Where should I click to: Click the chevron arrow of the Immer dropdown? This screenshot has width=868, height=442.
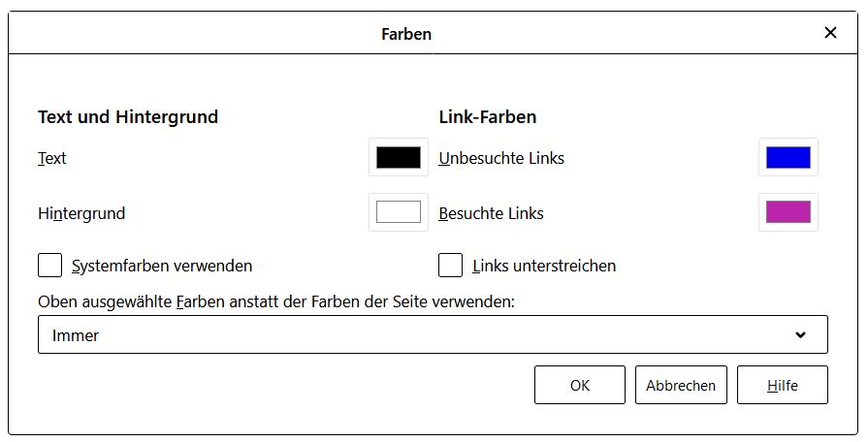coord(800,335)
